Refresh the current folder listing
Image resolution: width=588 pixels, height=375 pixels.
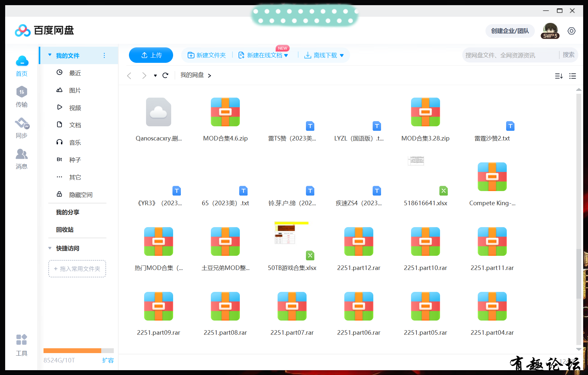click(x=165, y=75)
